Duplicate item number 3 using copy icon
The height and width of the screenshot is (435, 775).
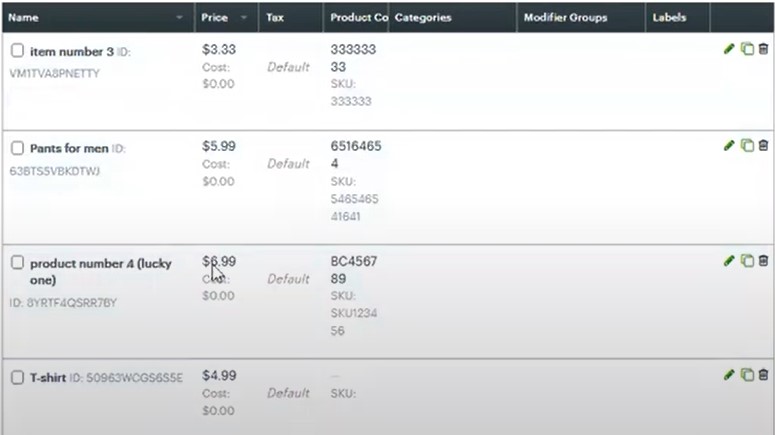pyautogui.click(x=746, y=49)
